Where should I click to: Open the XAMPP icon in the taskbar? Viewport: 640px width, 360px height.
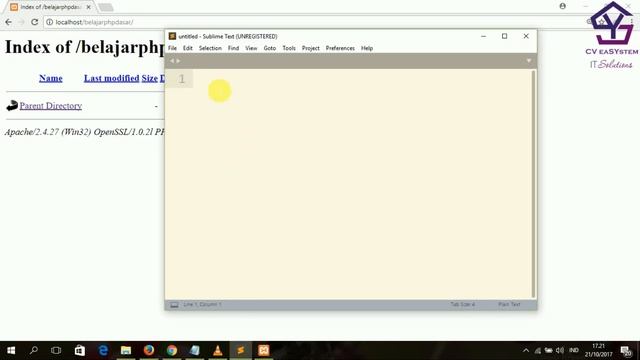click(x=264, y=351)
